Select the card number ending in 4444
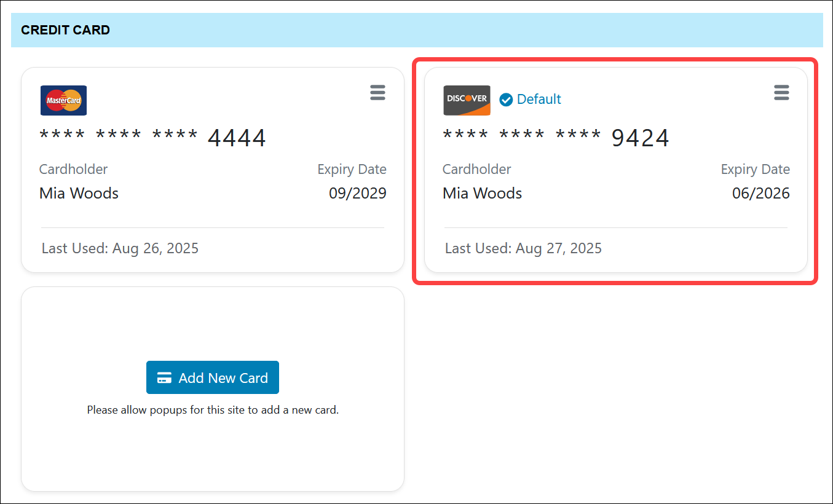Viewport: 833px width, 504px height. click(152, 138)
